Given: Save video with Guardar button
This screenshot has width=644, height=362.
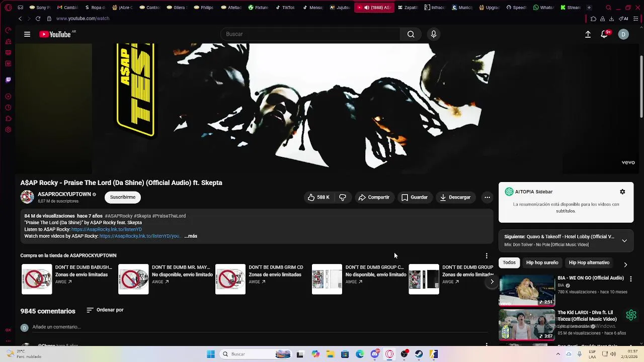Looking at the screenshot, I should [415, 198].
